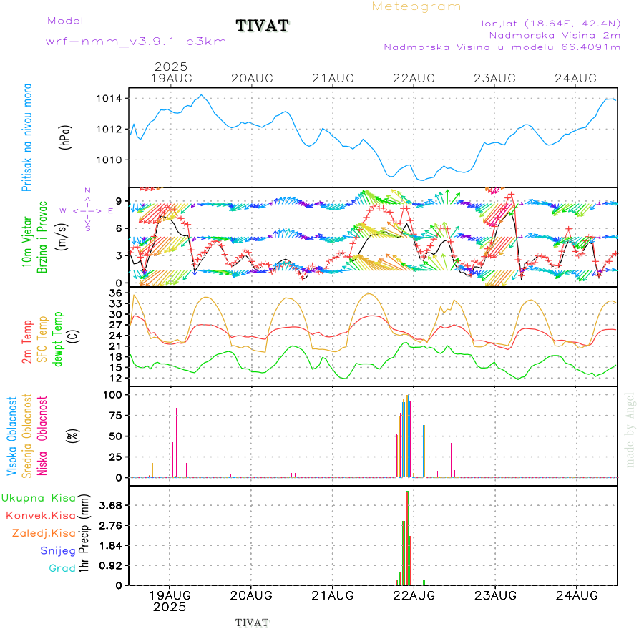Click the Niska Oblacnost axis label
644x644 pixels.
[42, 434]
